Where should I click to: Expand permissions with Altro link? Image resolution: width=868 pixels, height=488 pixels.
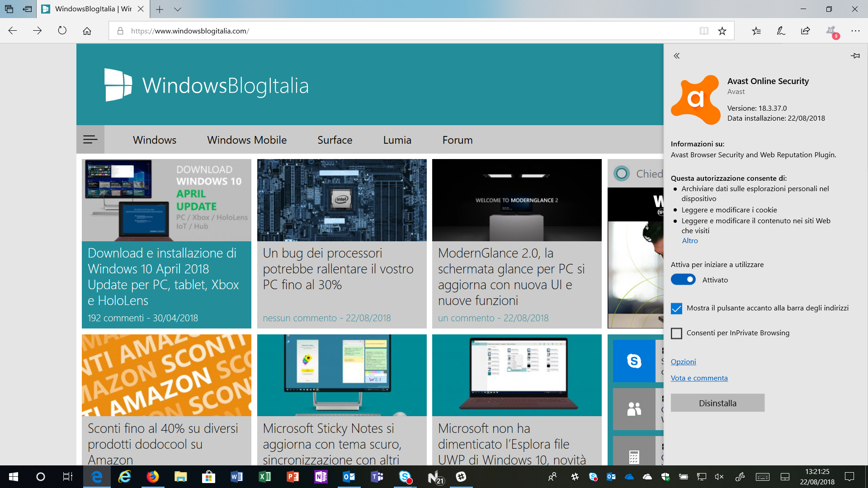pyautogui.click(x=690, y=241)
